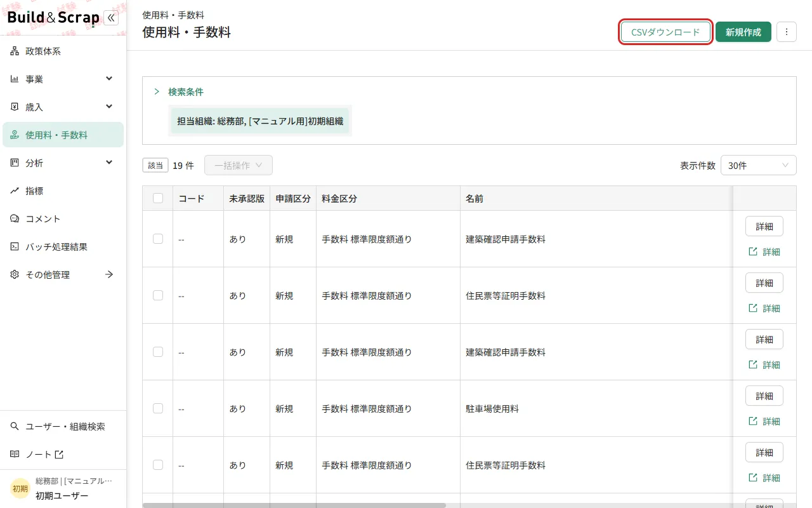Check the first 建築確認申請手数料 row checkbox
The image size is (812, 508).
point(158,239)
